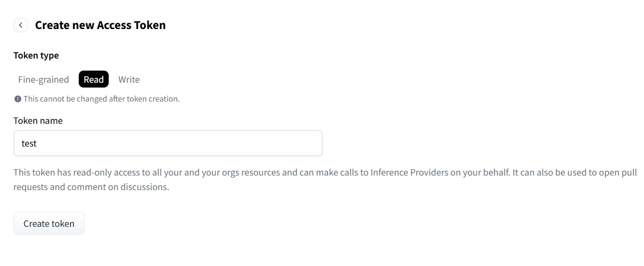Choose the Write token type

pyautogui.click(x=129, y=79)
